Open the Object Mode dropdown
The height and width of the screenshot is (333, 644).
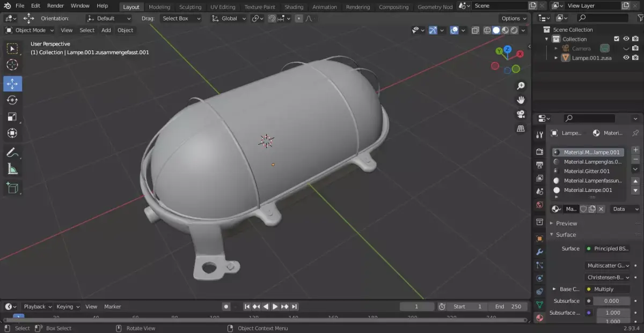pyautogui.click(x=30, y=31)
